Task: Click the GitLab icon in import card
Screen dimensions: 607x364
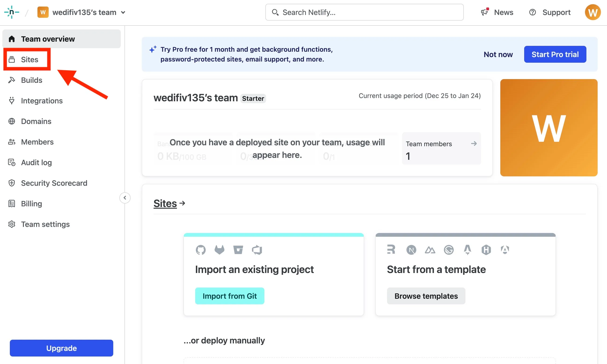Action: tap(219, 250)
